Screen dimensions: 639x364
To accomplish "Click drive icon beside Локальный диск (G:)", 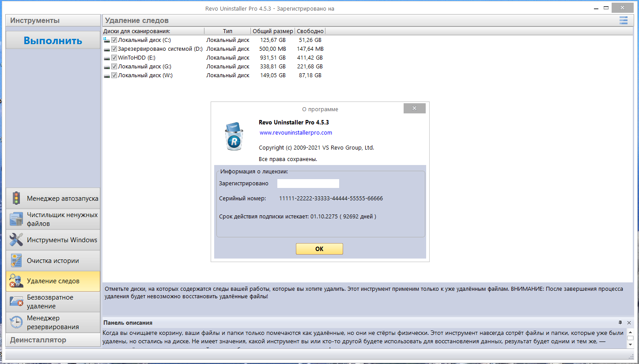I will point(106,67).
